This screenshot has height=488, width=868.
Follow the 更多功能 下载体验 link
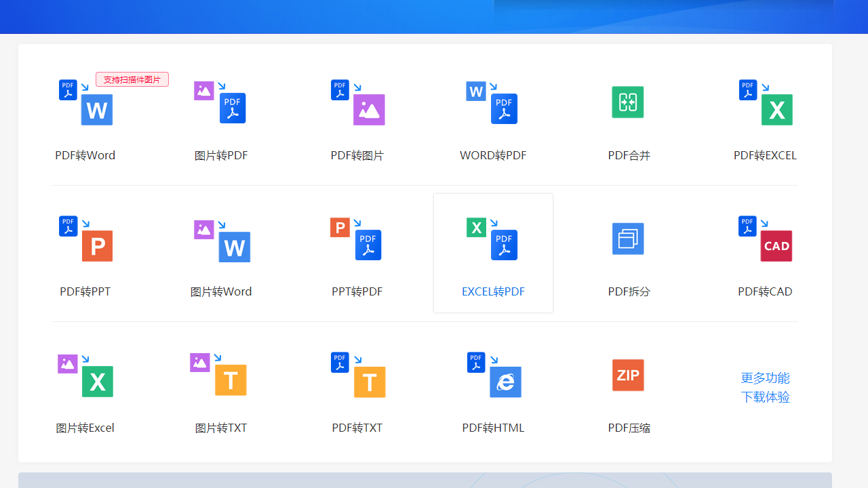tap(765, 387)
